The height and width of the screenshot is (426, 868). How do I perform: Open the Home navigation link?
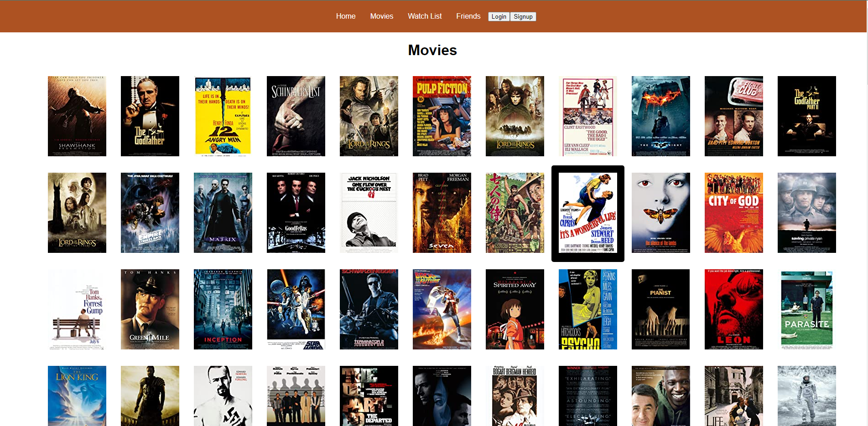tap(345, 16)
